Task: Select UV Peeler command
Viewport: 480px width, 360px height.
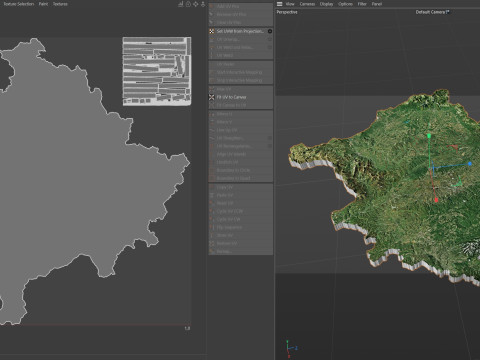Action: click(x=241, y=64)
